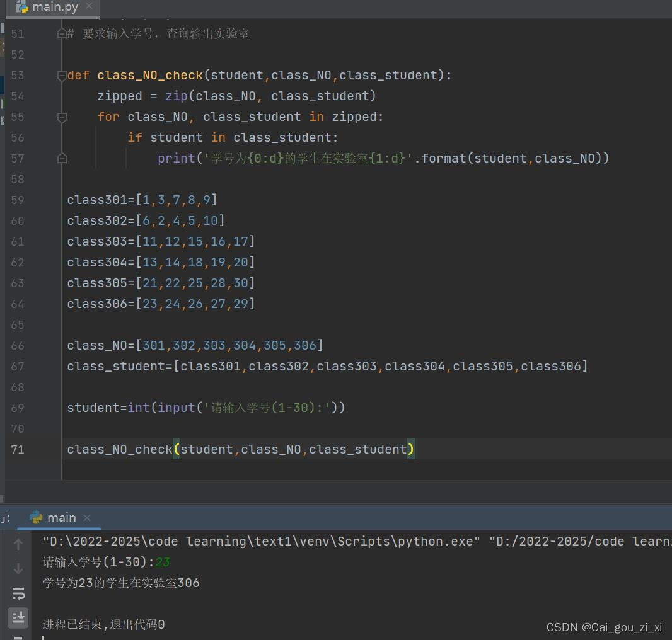Click the output line ending in 306

point(121,583)
